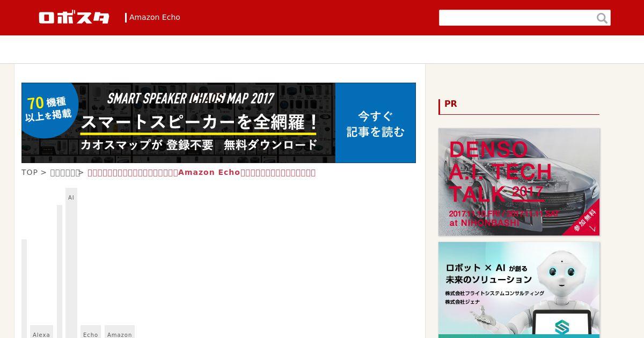This screenshot has height=338, width=644.
Task: Open the Smart Speaker Chaos Map banner
Action: coord(218,123)
